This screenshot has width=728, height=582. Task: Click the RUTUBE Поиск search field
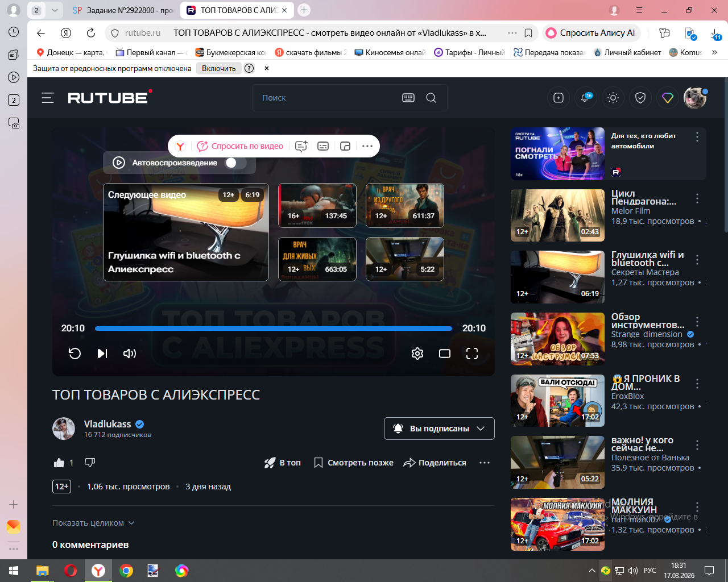(327, 98)
